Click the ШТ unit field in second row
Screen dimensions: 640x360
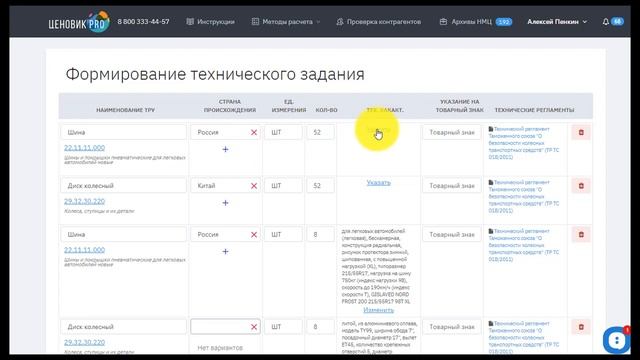pos(283,186)
